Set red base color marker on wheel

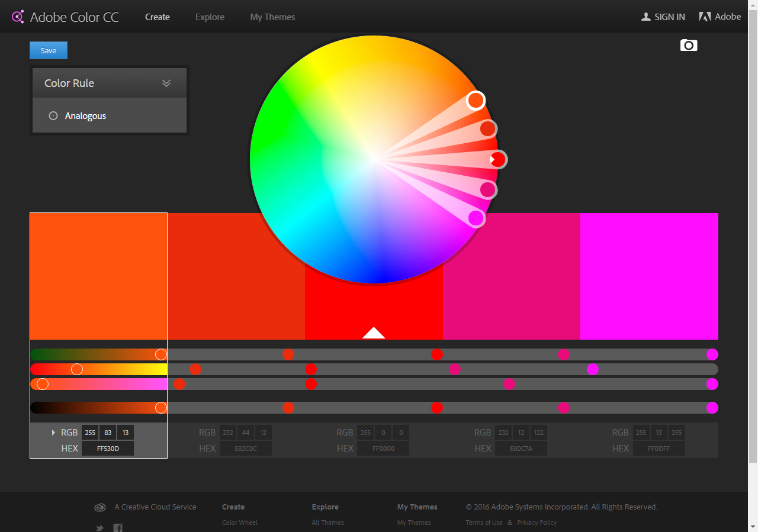tap(499, 159)
